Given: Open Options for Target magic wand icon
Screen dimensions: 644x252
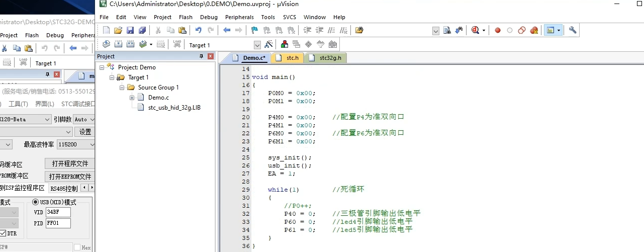Looking at the screenshot, I should coord(268,45).
